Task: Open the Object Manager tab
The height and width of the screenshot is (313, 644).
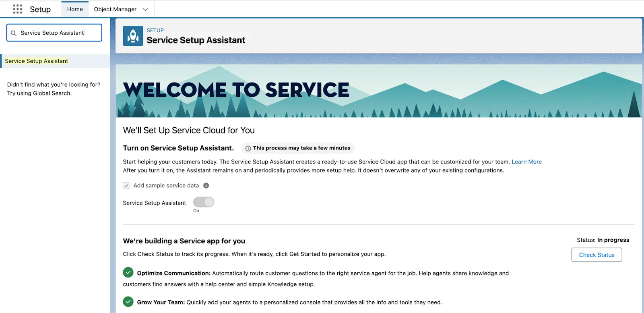Action: click(115, 9)
